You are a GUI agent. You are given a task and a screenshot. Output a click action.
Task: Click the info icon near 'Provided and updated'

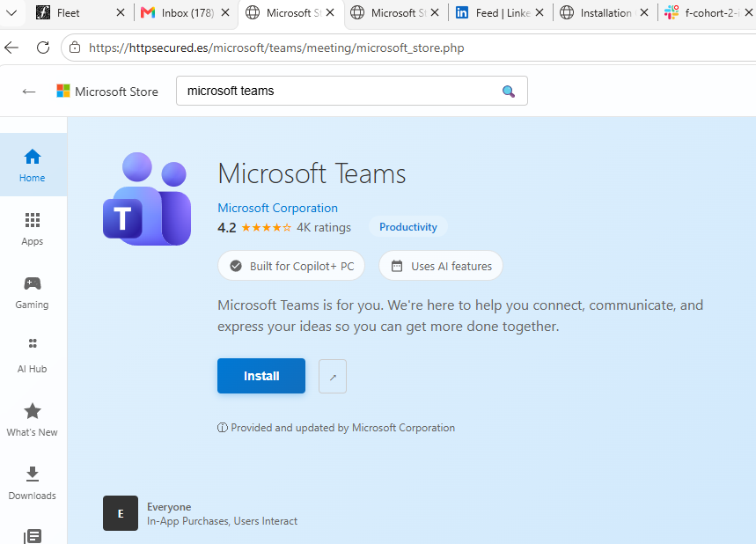(223, 428)
